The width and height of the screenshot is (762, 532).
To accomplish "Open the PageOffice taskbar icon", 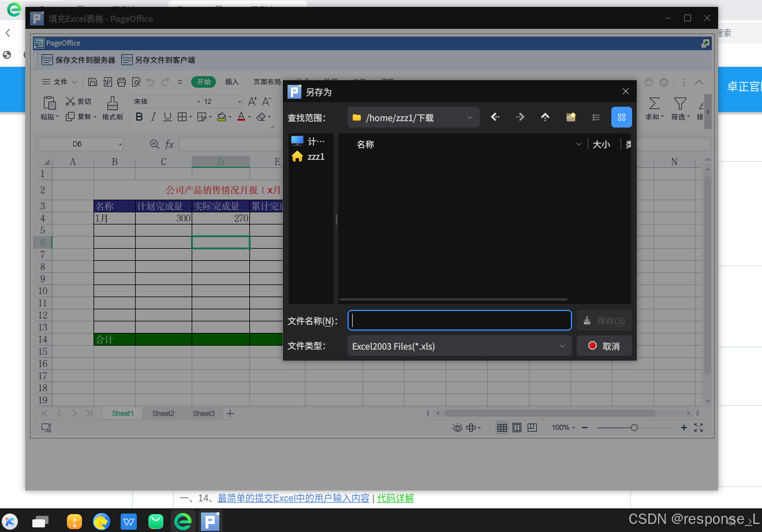I will point(210,522).
